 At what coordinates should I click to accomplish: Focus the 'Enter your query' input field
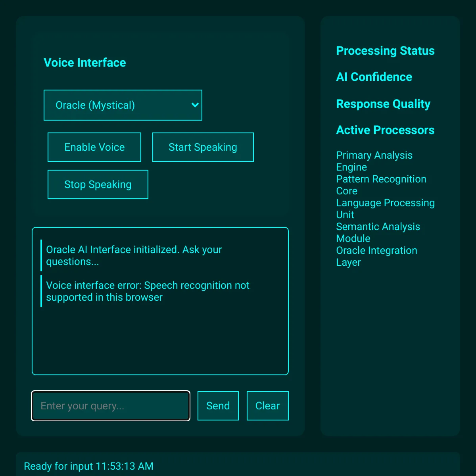tap(110, 406)
